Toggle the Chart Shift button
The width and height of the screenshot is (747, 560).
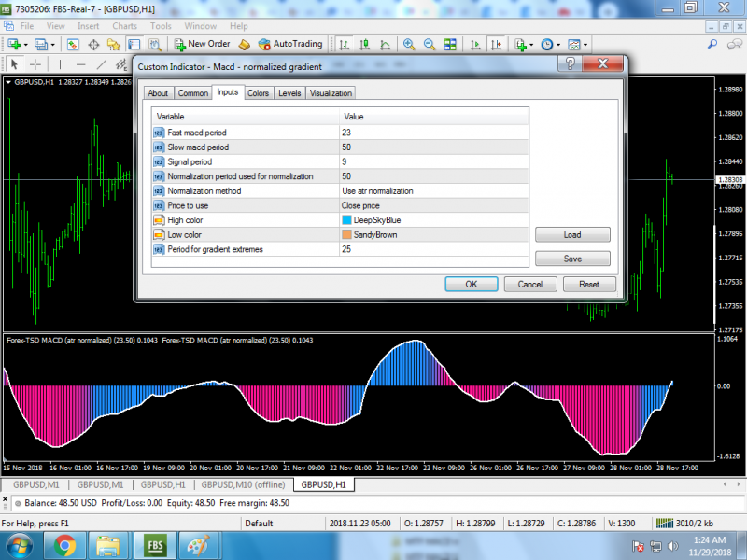498,44
